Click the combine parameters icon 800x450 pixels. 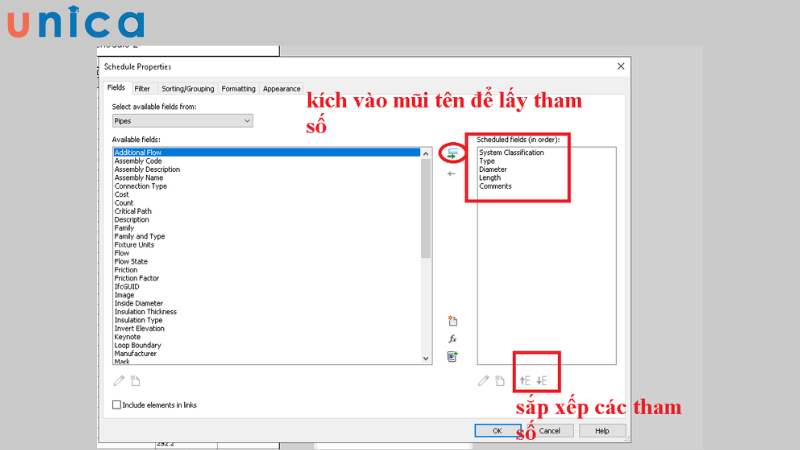(453, 356)
